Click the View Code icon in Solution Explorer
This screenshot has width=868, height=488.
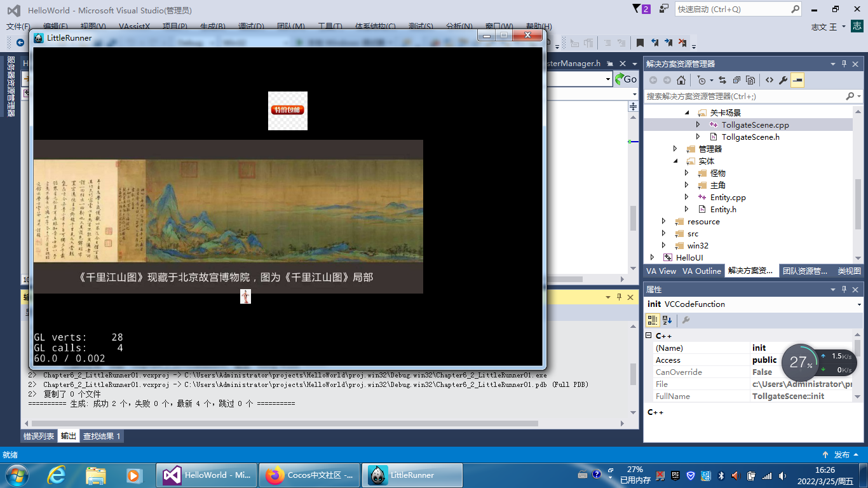coord(770,80)
